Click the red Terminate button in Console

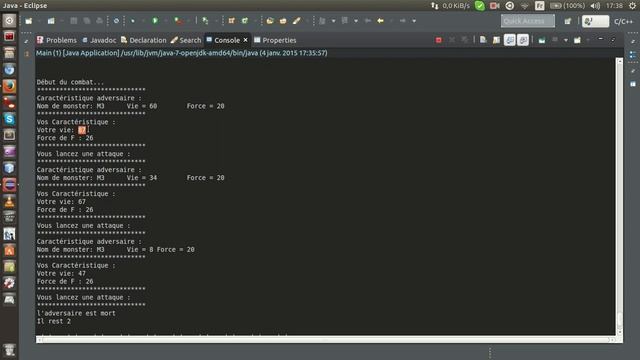[x=439, y=40]
